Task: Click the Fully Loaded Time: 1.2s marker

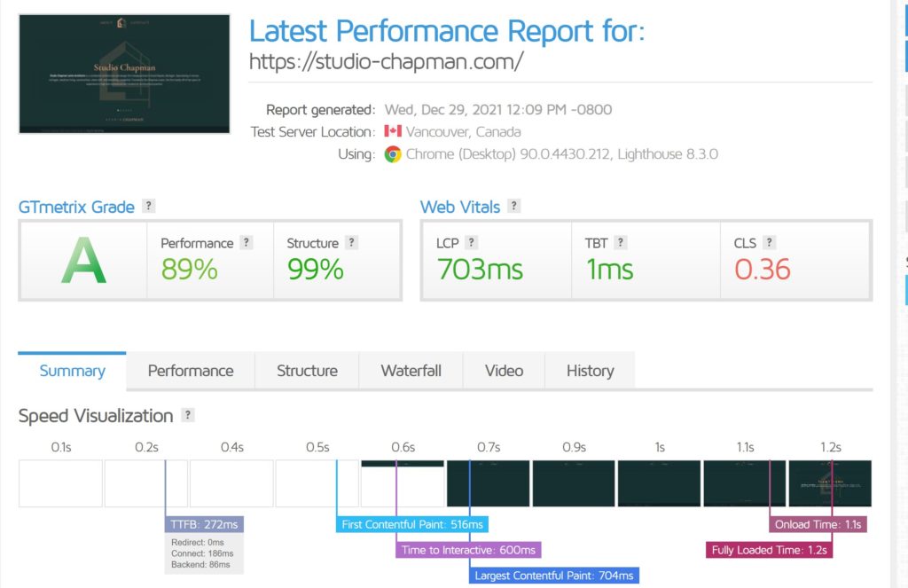Action: [x=769, y=550]
